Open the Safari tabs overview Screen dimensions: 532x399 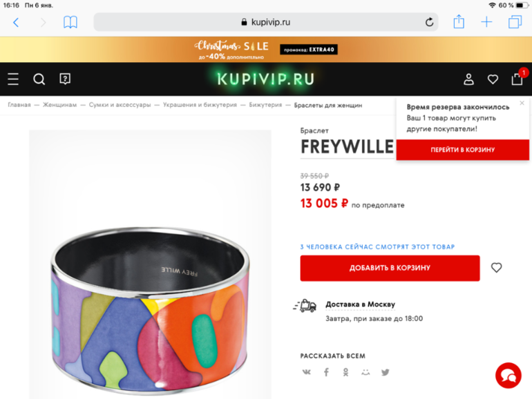pyautogui.click(x=515, y=22)
